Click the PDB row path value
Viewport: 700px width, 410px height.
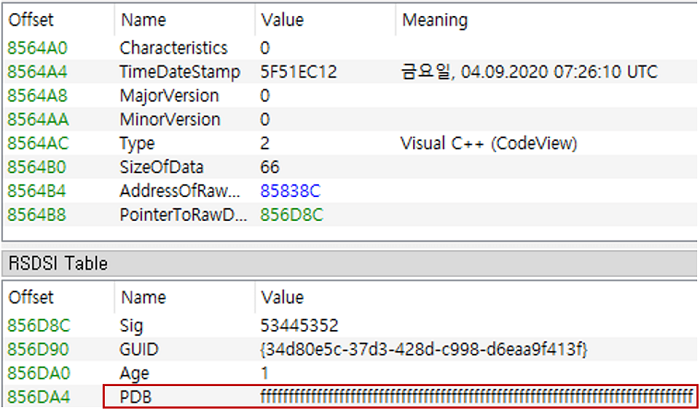click(x=477, y=397)
